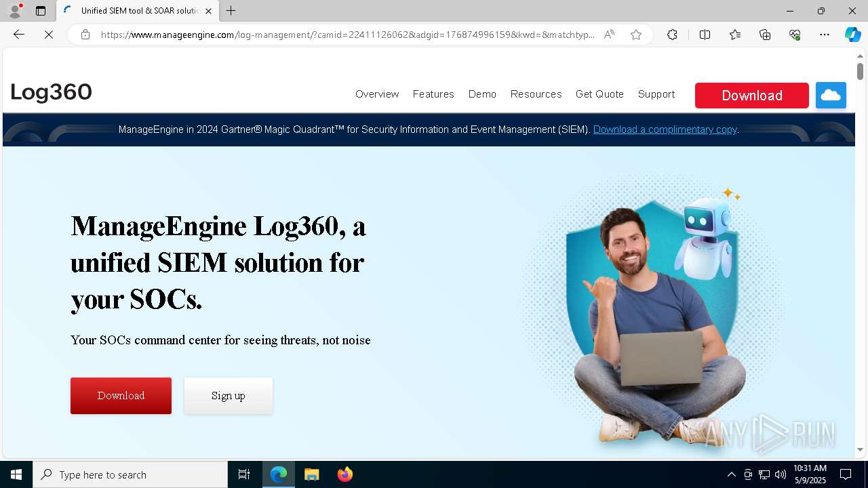Open Task View on taskbar
The height and width of the screenshot is (488, 868).
(x=244, y=474)
